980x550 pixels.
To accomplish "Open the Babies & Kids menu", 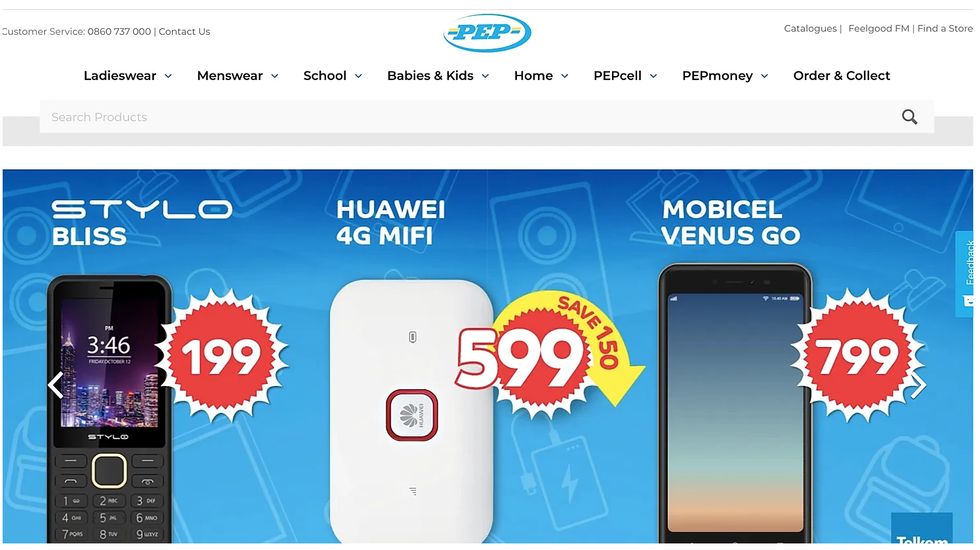I will (430, 75).
